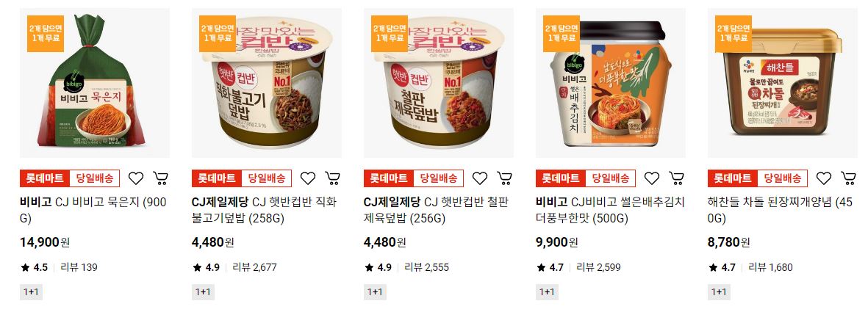Add 직화불고기덮밥 to shopping cart
868x312 pixels.
click(x=333, y=178)
